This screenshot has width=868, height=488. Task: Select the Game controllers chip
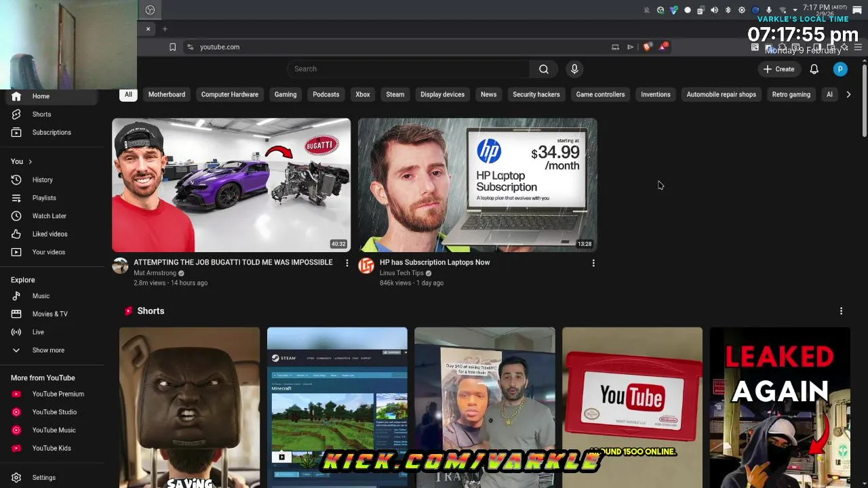click(x=600, y=94)
